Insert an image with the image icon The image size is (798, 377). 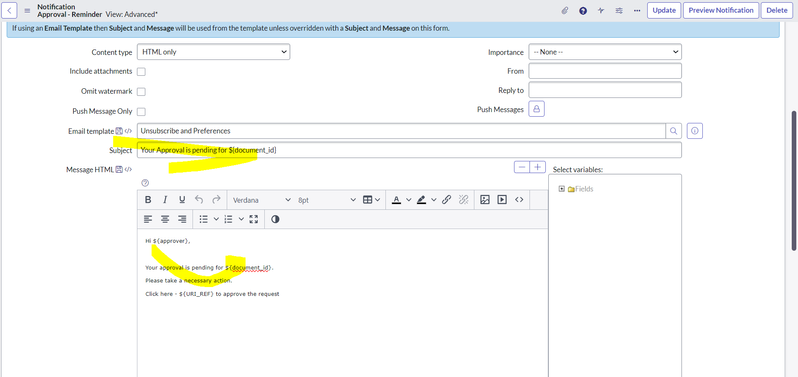[485, 200]
